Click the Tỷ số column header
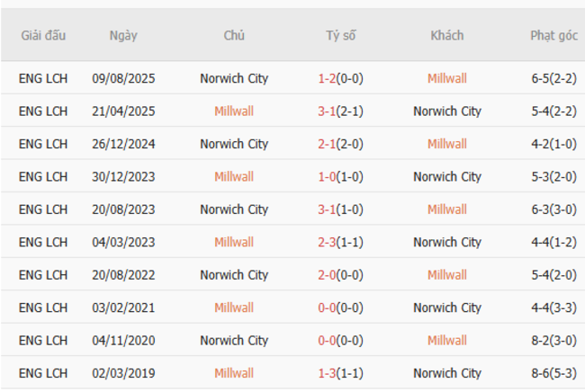 coord(341,36)
